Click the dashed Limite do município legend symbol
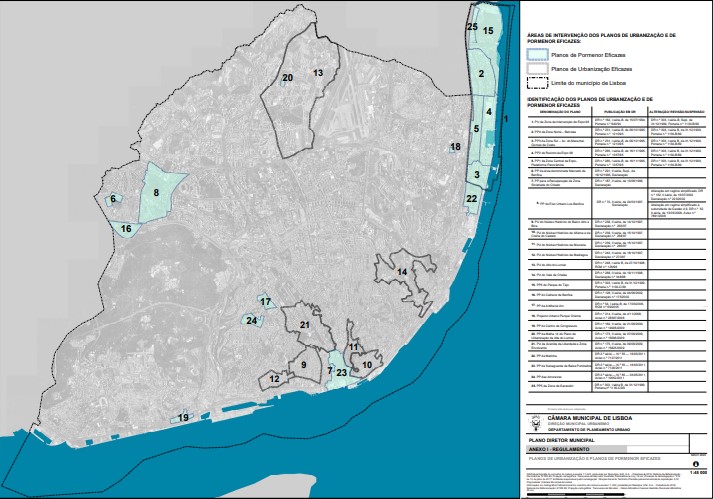Screen dimensions: 714x499 click(x=538, y=83)
